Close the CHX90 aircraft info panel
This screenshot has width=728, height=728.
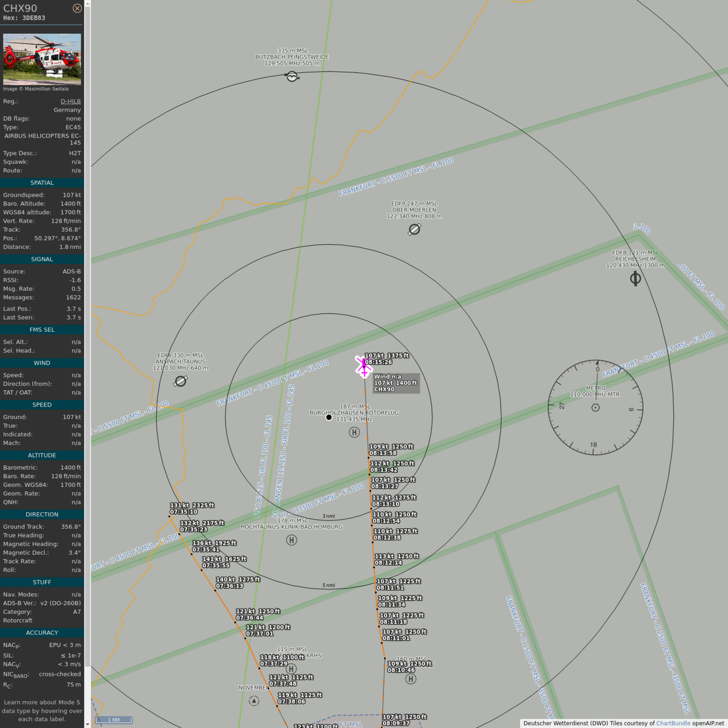click(77, 8)
